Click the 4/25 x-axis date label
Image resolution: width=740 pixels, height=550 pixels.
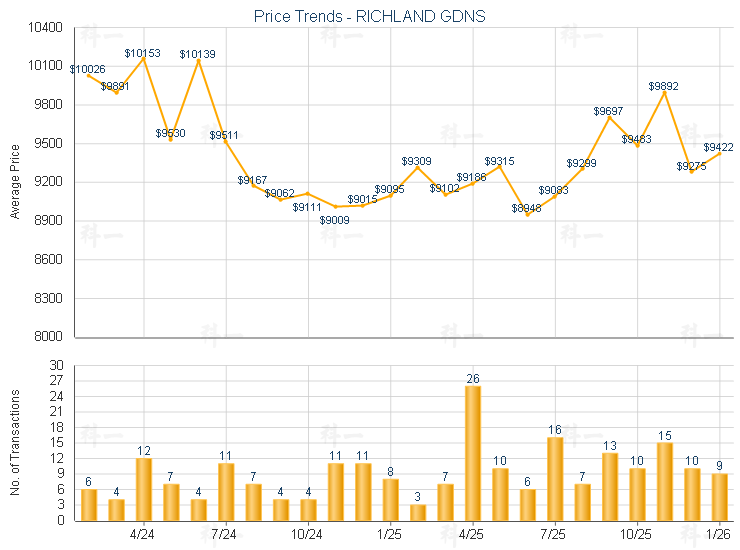pyautogui.click(x=473, y=533)
